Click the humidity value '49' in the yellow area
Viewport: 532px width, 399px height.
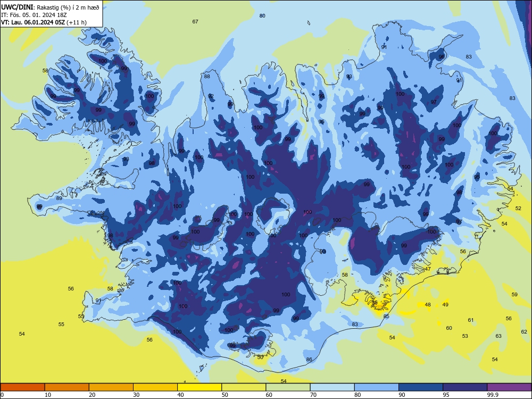tap(445, 304)
